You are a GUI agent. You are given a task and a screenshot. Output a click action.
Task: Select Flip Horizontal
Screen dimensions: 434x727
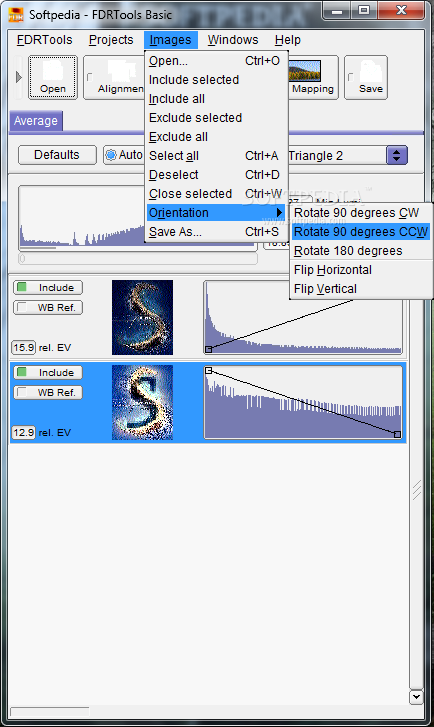tap(361, 270)
